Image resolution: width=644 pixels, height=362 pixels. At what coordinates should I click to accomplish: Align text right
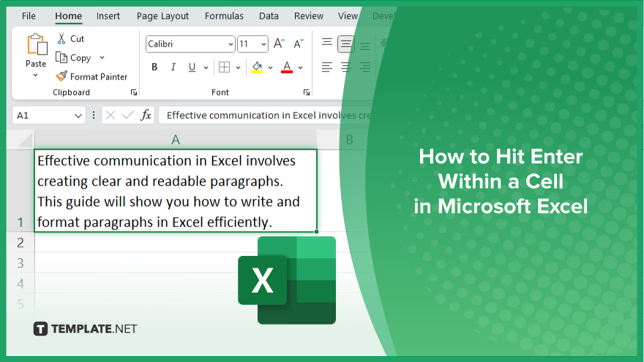click(x=365, y=67)
